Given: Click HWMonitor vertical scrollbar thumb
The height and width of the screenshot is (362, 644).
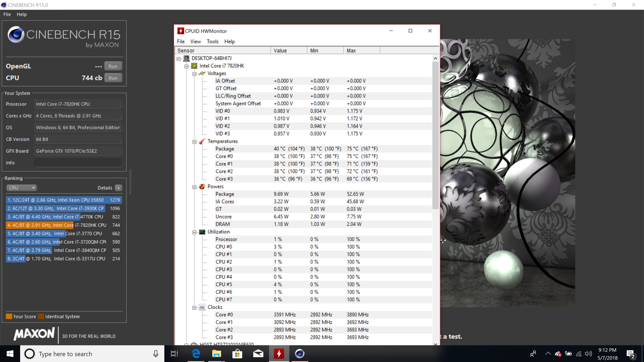Looking at the screenshot, I should (435, 135).
